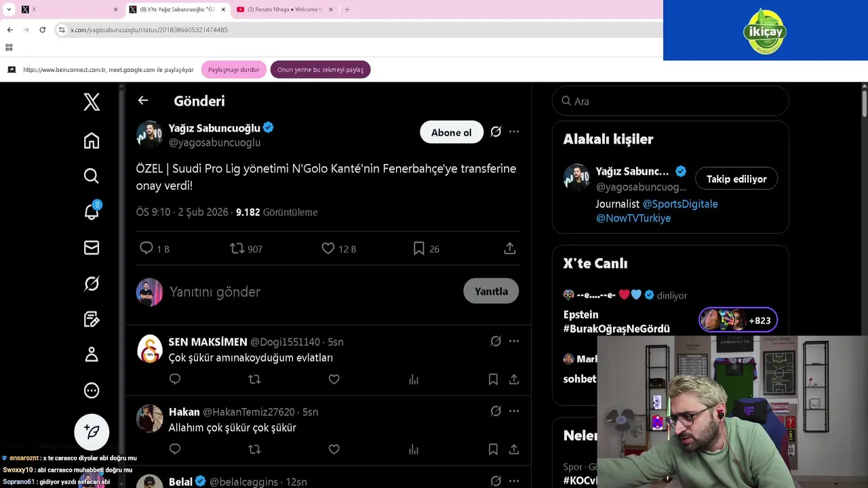Open SEN MAKSİMEN's profile avatar
Viewport: 868px width, 488px height.
click(x=149, y=349)
